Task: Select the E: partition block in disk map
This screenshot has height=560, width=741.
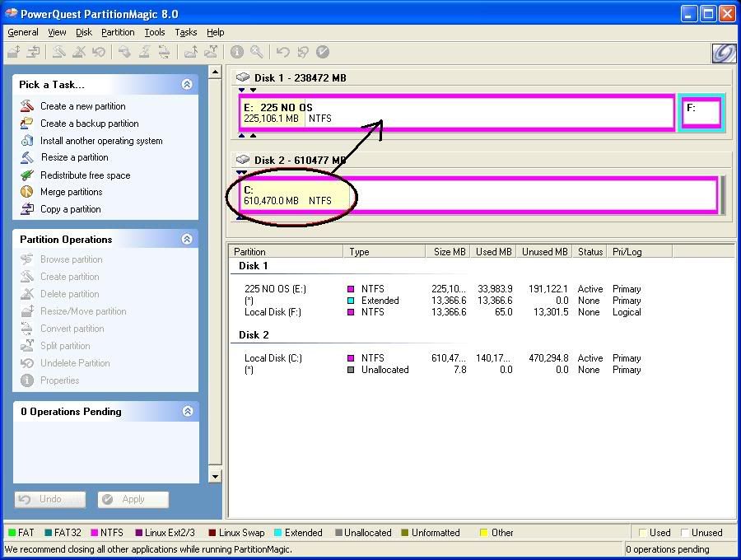Action: point(456,113)
